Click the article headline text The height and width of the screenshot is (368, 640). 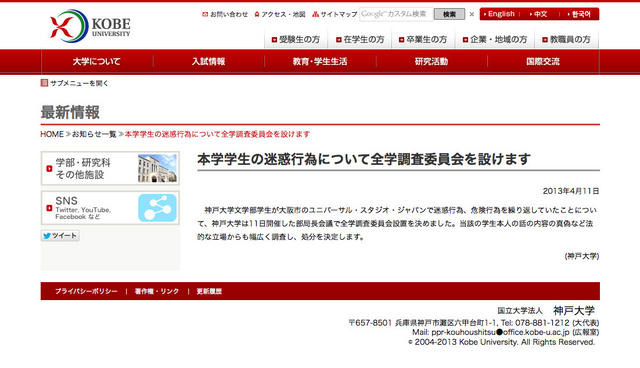[x=364, y=159]
